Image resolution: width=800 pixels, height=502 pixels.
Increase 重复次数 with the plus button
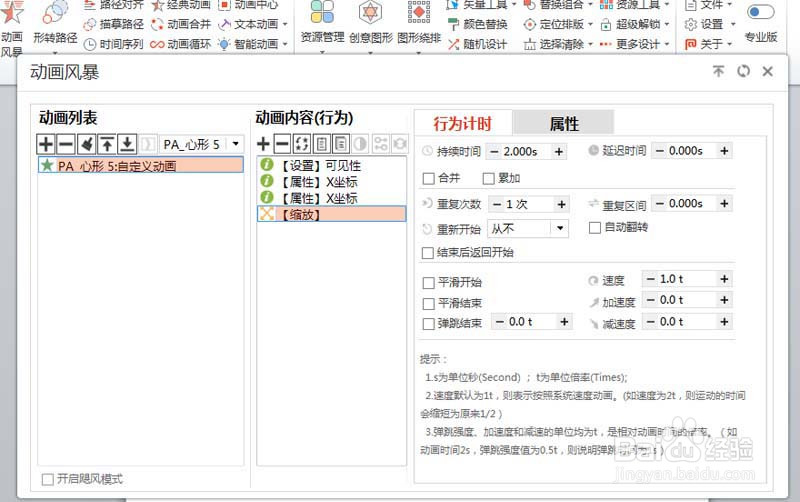[561, 204]
